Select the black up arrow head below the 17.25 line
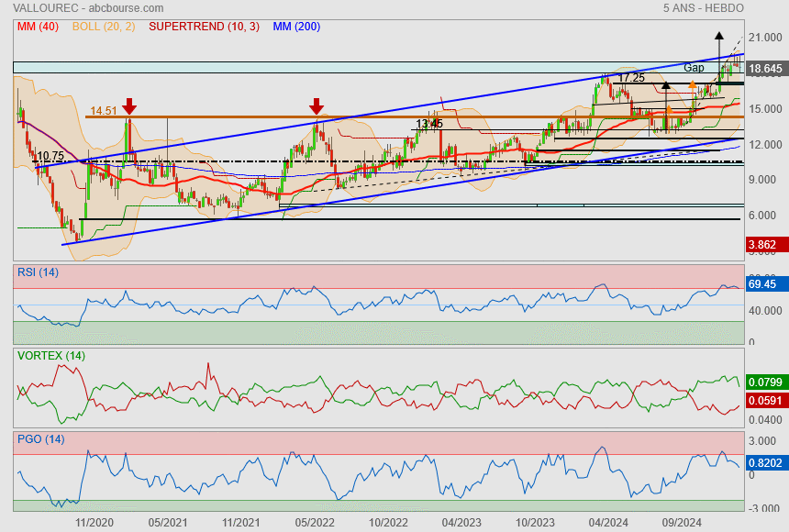This screenshot has height=532, width=789. tap(666, 85)
